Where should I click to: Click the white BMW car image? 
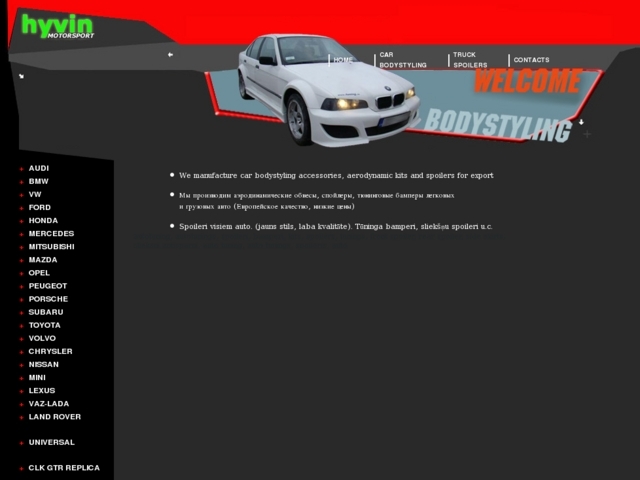click(x=329, y=90)
